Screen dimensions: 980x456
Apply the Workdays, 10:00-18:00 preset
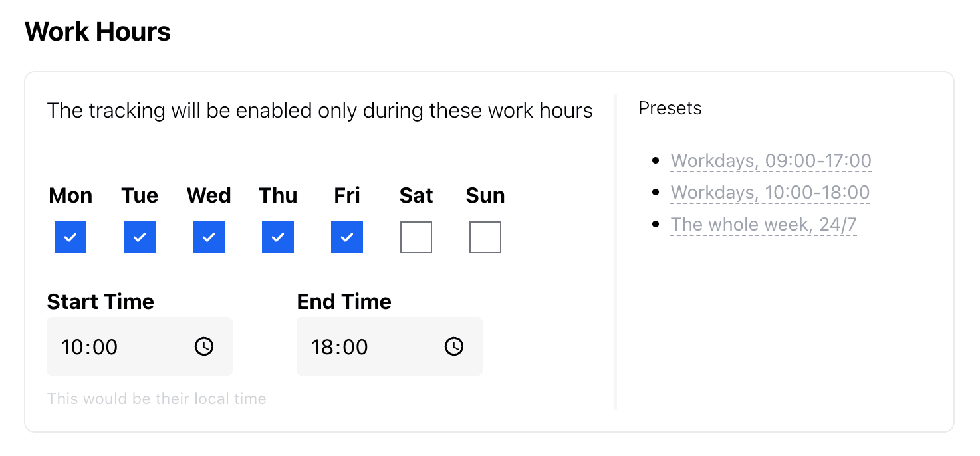pos(770,192)
